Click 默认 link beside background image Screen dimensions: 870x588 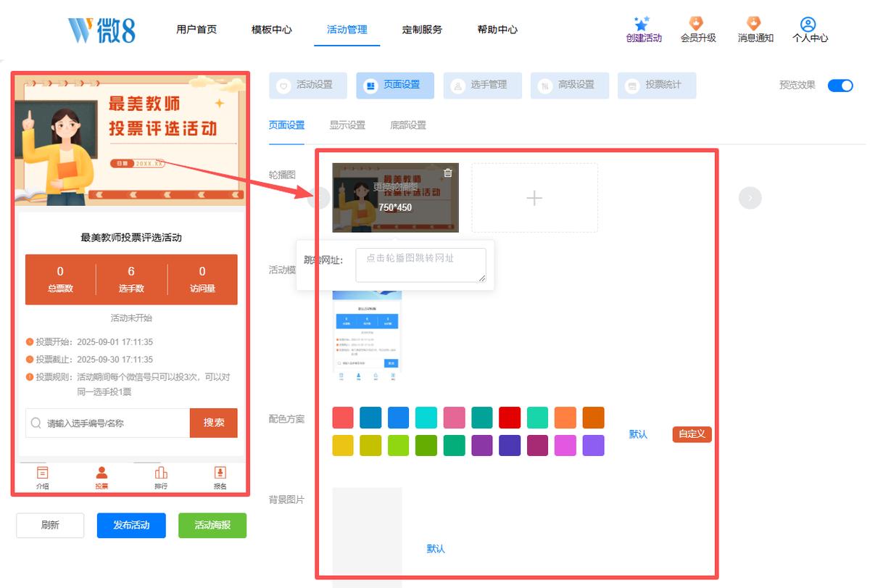(436, 549)
